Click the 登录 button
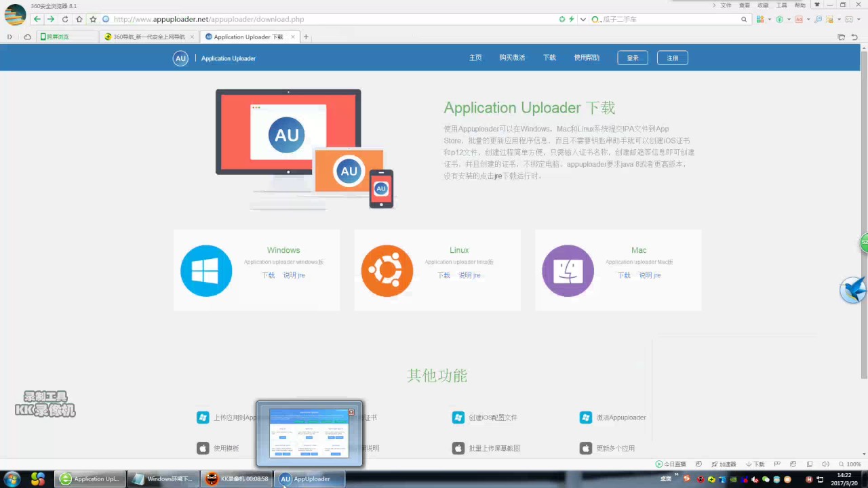Screen dimensions: 868x488 pos(633,58)
